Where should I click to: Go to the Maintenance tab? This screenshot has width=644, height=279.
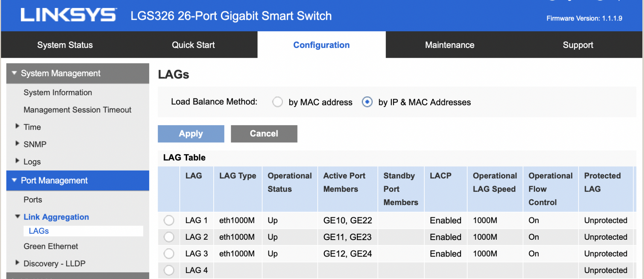[x=449, y=45]
